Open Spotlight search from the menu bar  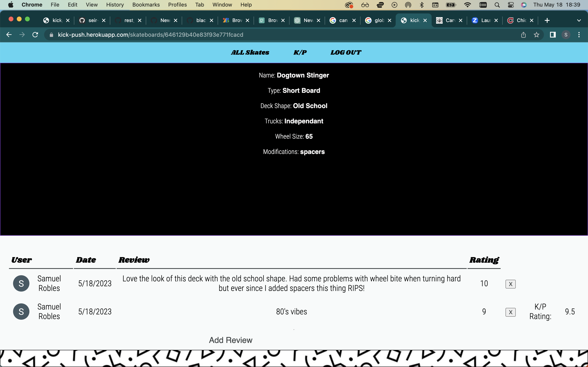pyautogui.click(x=497, y=5)
